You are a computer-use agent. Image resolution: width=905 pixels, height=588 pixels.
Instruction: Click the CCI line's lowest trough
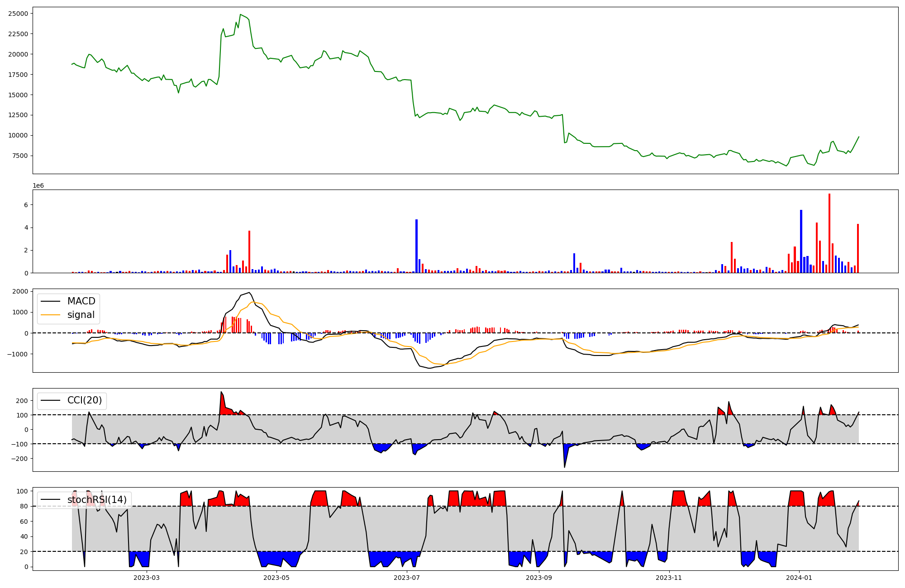click(x=564, y=467)
